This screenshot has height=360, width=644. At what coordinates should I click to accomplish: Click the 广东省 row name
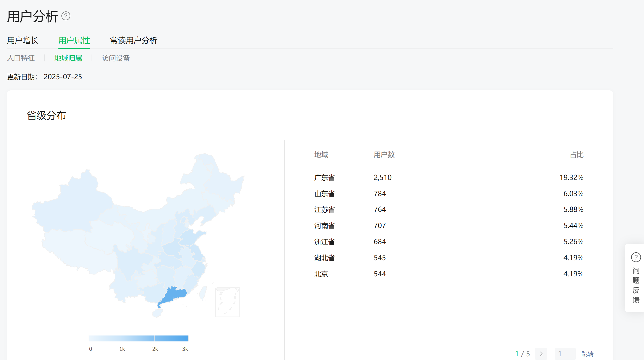coord(324,178)
